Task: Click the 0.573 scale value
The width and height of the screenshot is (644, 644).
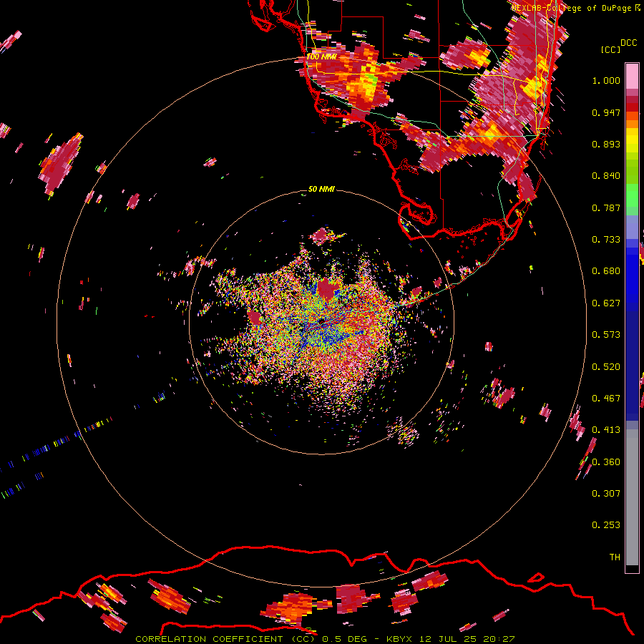Action: click(606, 335)
